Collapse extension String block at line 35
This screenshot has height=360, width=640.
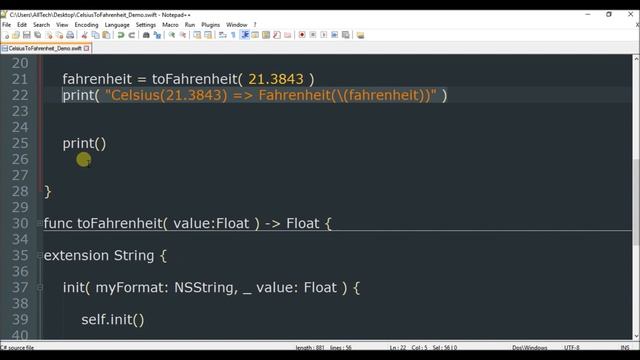[40, 256]
